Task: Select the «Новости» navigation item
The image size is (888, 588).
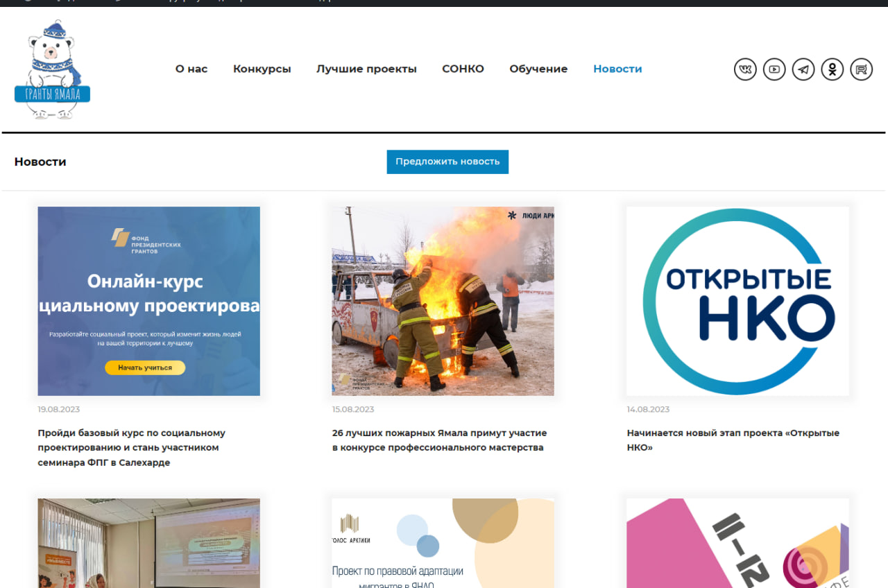Action: (x=617, y=69)
